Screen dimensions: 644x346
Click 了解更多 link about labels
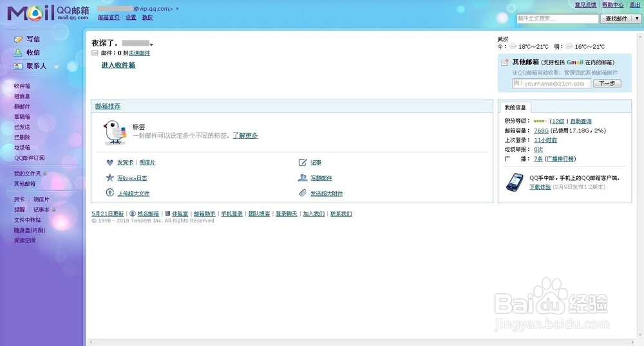click(245, 136)
